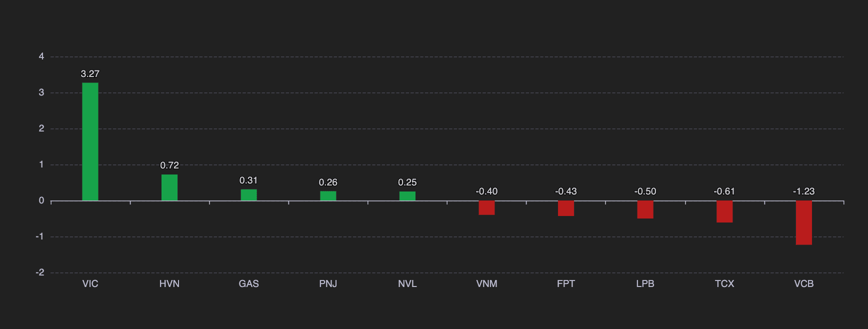
Task: Click the y-axis tick label -2
Action: point(40,272)
